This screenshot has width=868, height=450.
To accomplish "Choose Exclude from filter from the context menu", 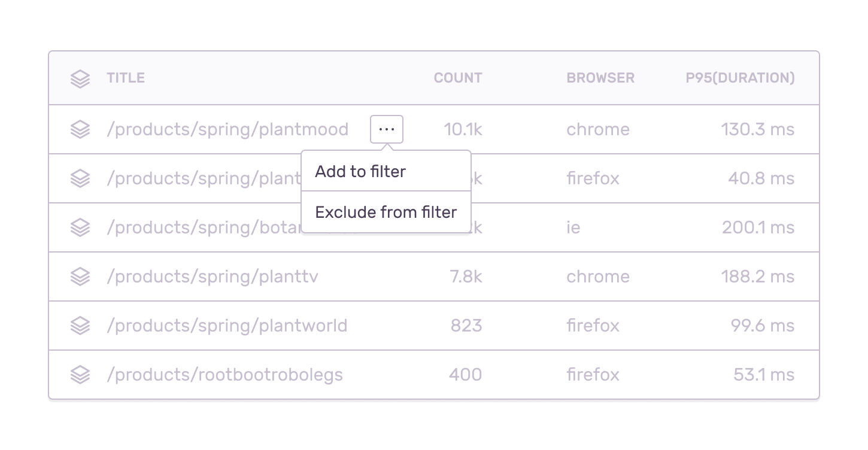I will 386,212.
